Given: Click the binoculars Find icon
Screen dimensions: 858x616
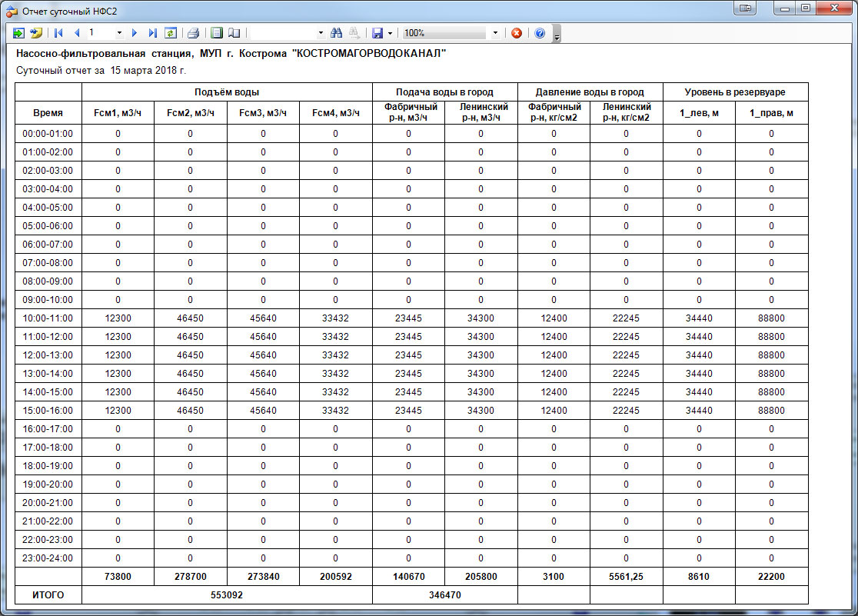Looking at the screenshot, I should click(337, 33).
